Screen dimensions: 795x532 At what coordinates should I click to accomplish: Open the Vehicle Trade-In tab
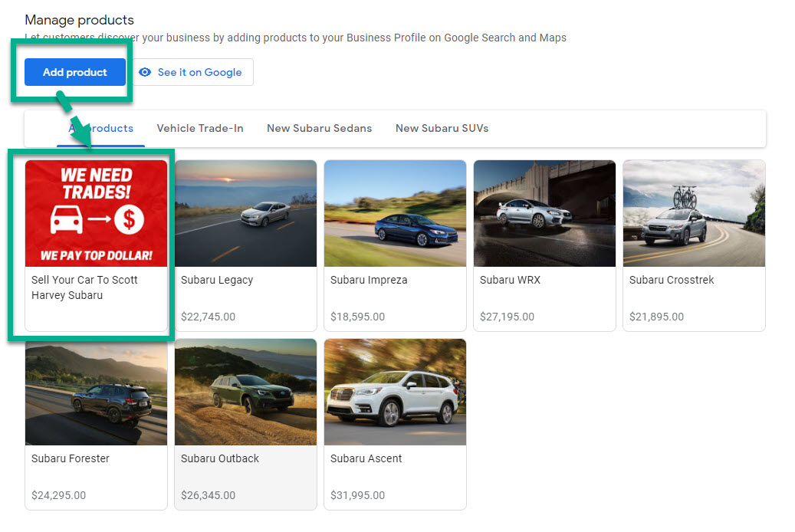click(200, 128)
